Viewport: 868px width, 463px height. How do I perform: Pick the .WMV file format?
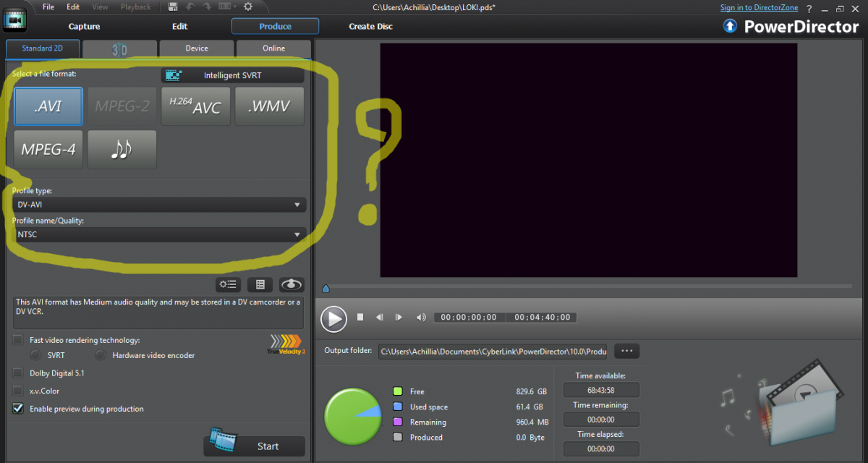coord(269,106)
